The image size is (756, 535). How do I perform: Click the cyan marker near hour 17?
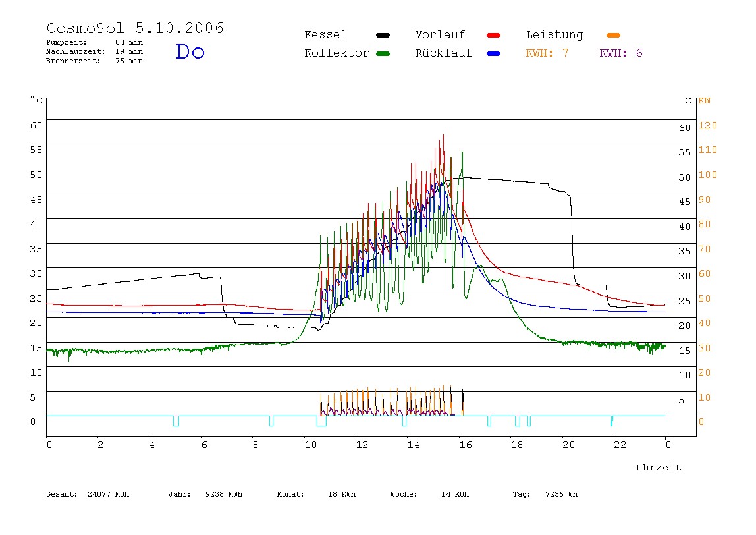click(489, 420)
